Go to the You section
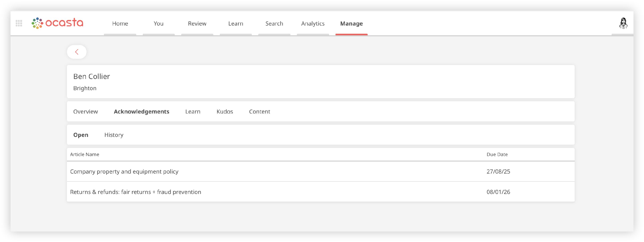This screenshot has width=644, height=242. coord(158,23)
